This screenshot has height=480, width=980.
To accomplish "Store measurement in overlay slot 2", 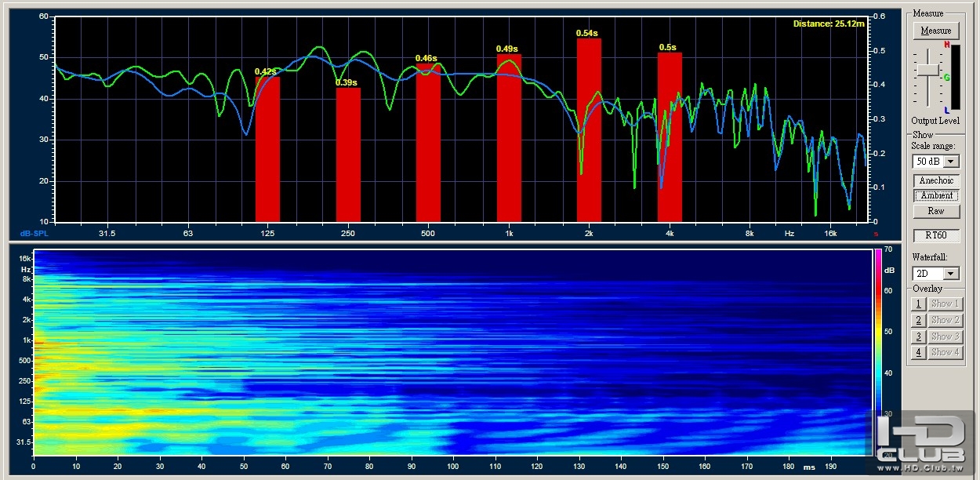I will coord(919,320).
